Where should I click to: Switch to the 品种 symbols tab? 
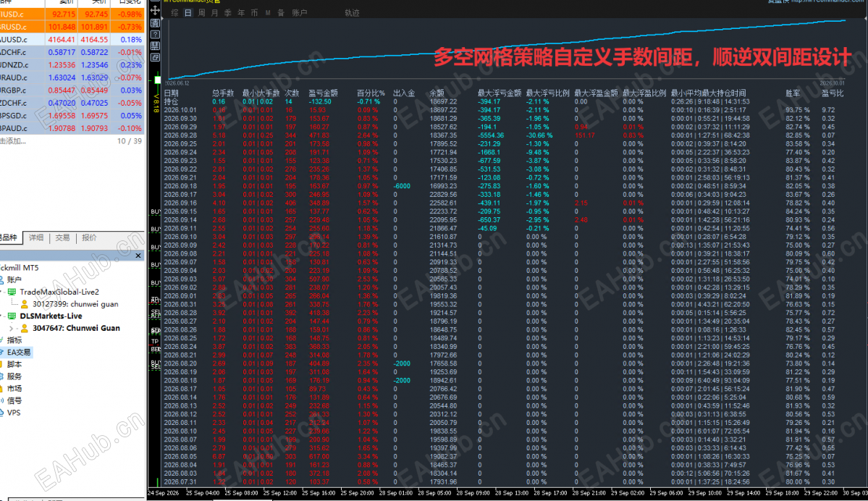pyautogui.click(x=8, y=237)
